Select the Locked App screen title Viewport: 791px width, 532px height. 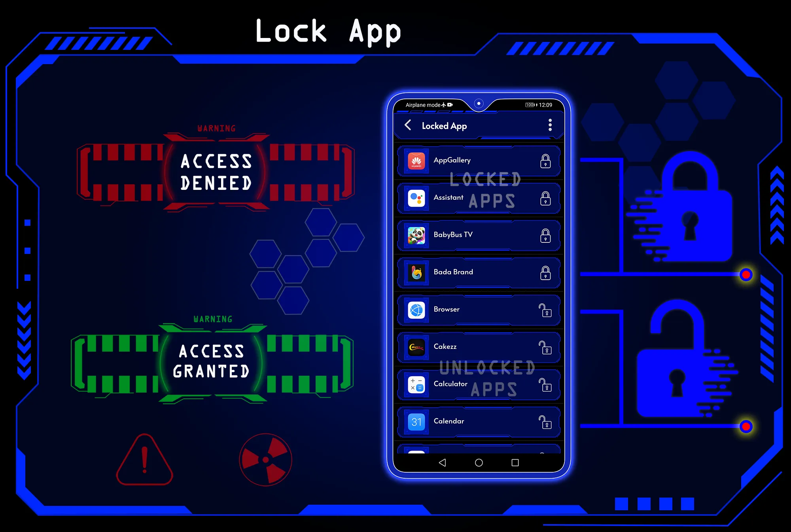[x=445, y=125]
